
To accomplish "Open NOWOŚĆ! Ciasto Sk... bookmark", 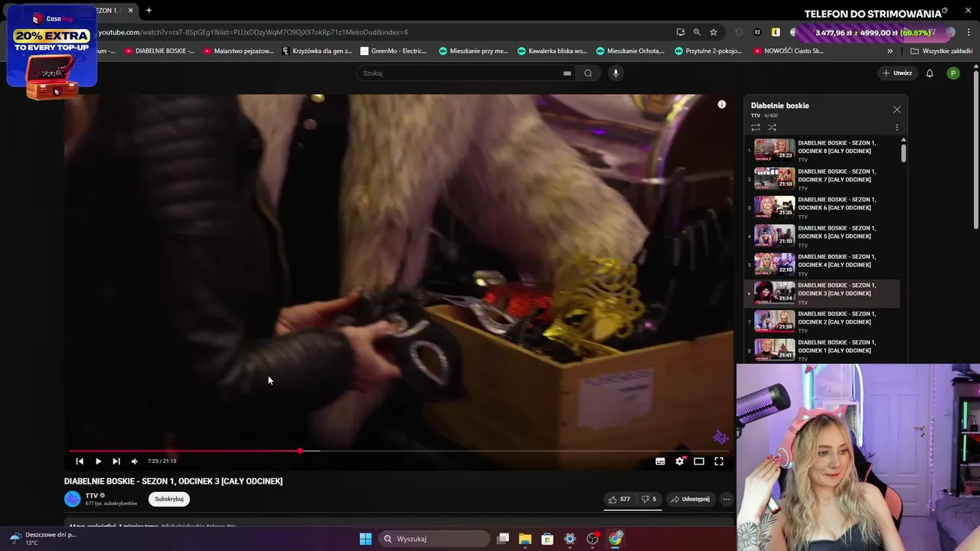I will click(789, 51).
